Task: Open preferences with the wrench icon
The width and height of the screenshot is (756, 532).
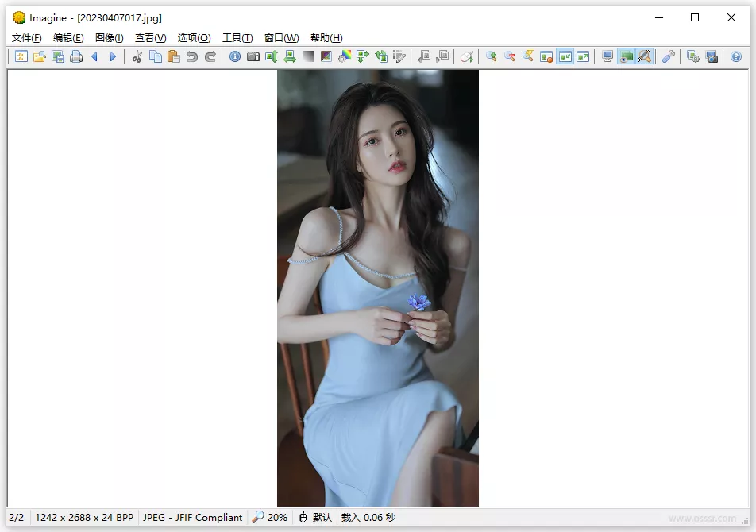Action: (668, 56)
